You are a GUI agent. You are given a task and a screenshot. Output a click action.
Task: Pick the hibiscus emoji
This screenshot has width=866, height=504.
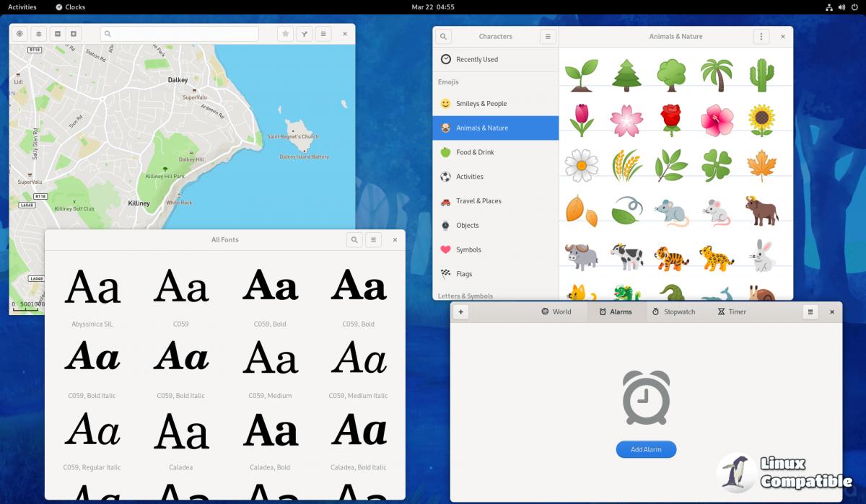point(717,120)
